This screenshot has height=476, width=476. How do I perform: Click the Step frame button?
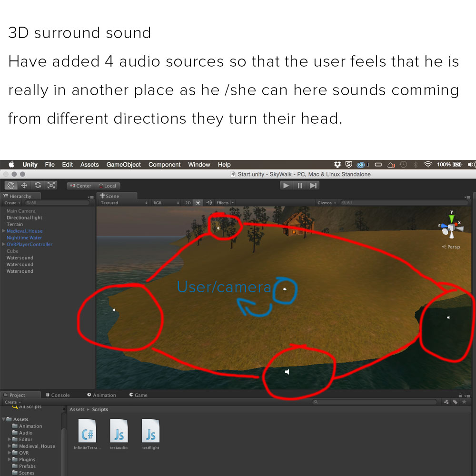coord(313,186)
